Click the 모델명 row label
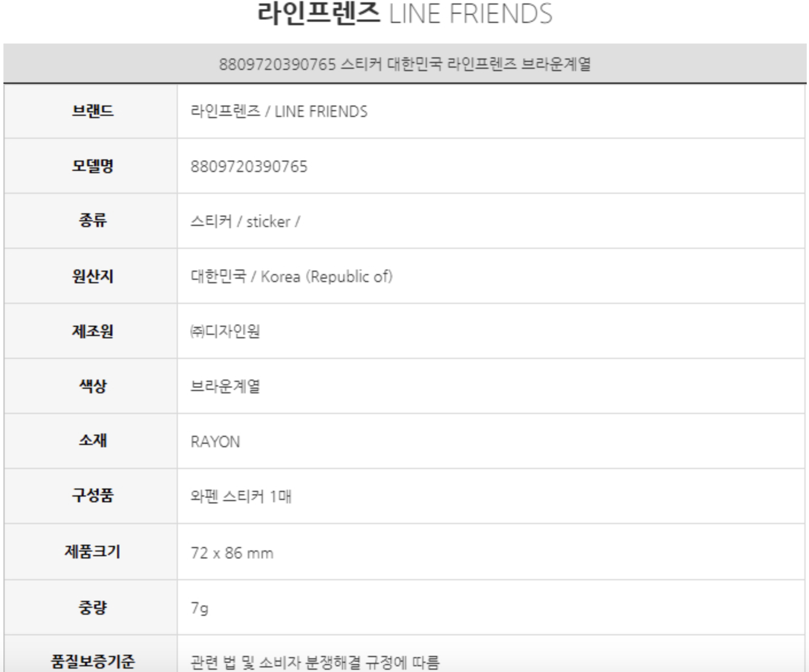Image resolution: width=809 pixels, height=672 pixels. (x=92, y=166)
